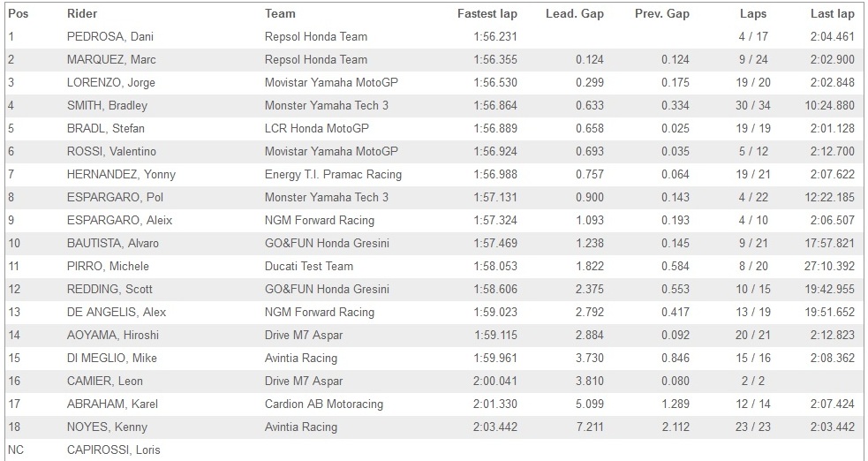The image size is (868, 461).
Task: Click the Fastest lap column header
Action: click(x=487, y=14)
